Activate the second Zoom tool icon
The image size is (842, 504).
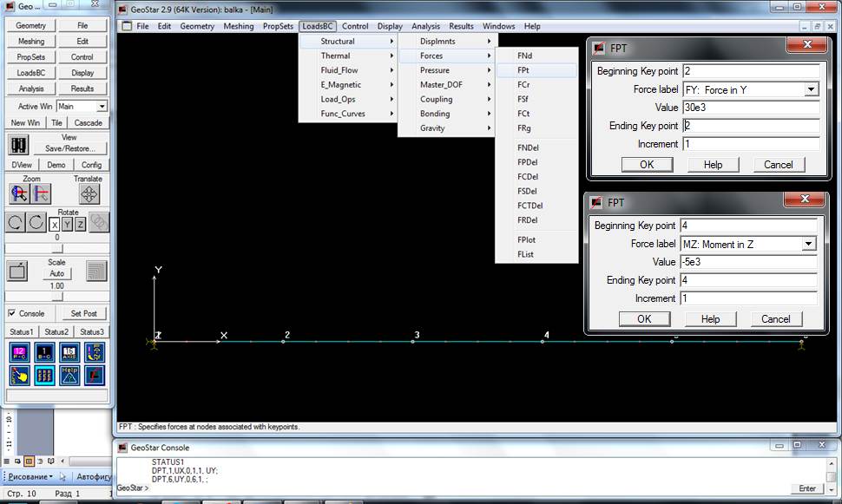tap(42, 193)
